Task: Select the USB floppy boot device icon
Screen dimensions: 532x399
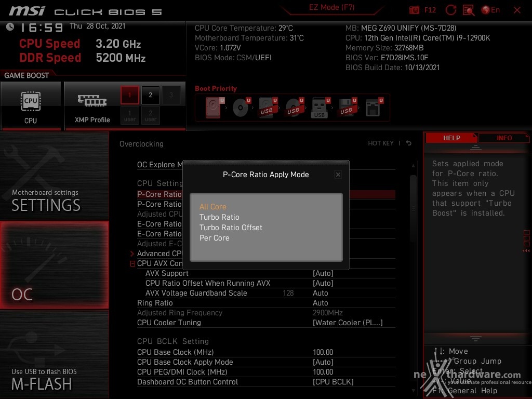Action: coord(347,107)
